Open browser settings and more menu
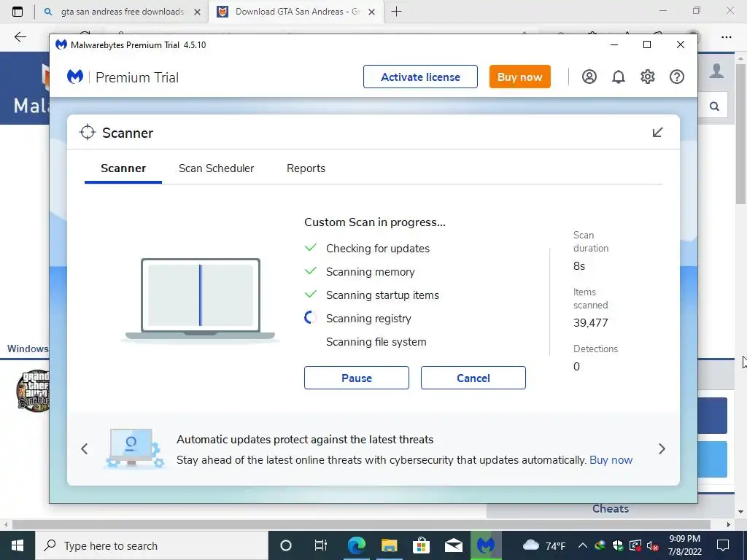This screenshot has height=560, width=747. point(726,36)
